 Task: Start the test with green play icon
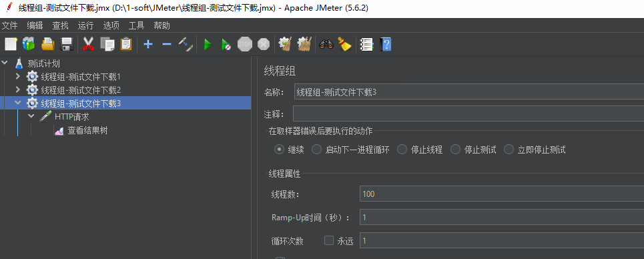pyautogui.click(x=208, y=44)
